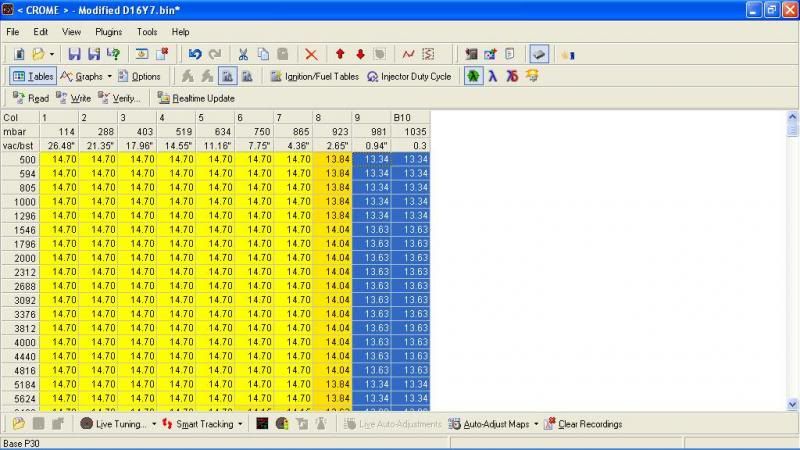Image resolution: width=800 pixels, height=450 pixels.
Task: Toggle the eraser-shaped toolbar button
Action: click(x=538, y=54)
